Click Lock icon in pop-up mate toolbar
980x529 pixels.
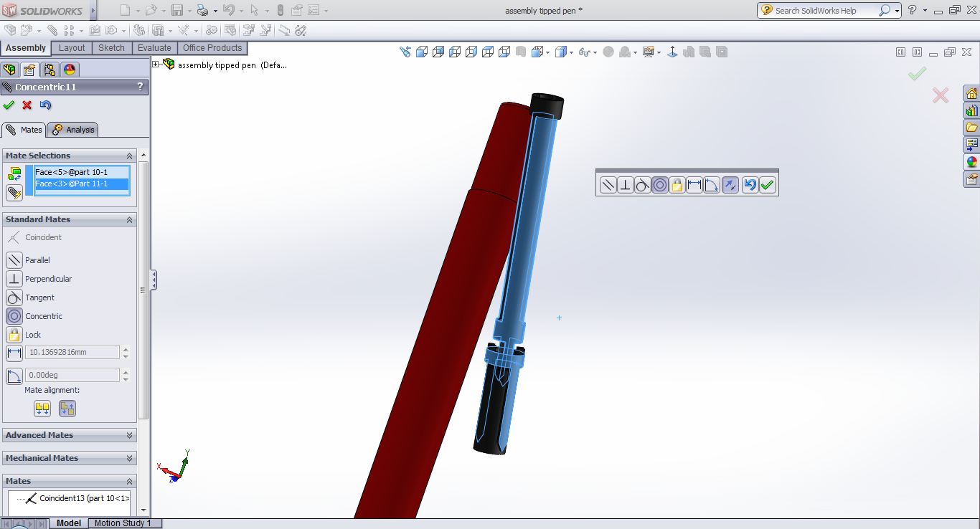coord(677,185)
